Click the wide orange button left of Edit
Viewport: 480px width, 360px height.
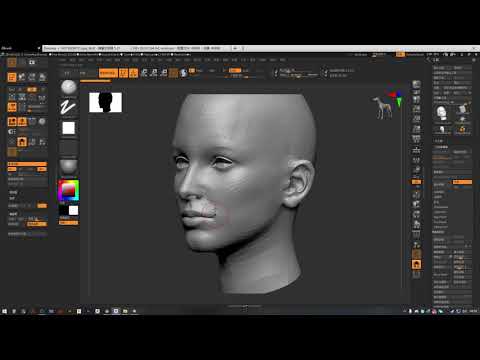pos(108,73)
